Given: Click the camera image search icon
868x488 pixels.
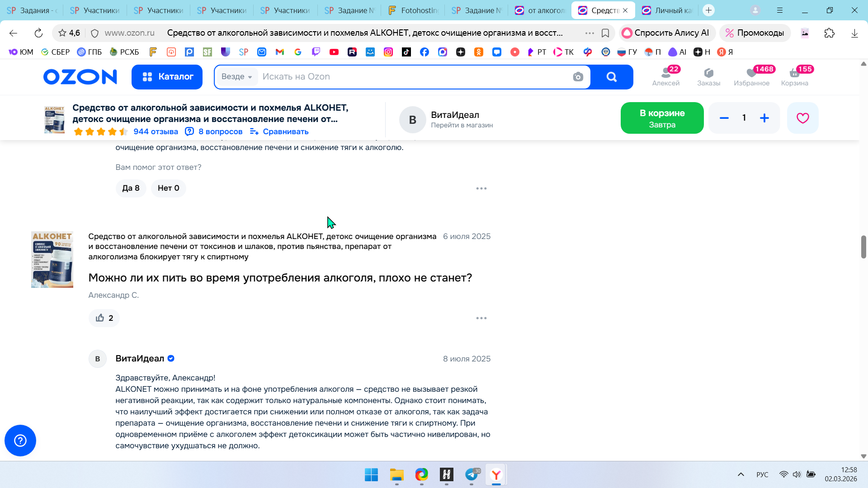Looking at the screenshot, I should [x=578, y=77].
